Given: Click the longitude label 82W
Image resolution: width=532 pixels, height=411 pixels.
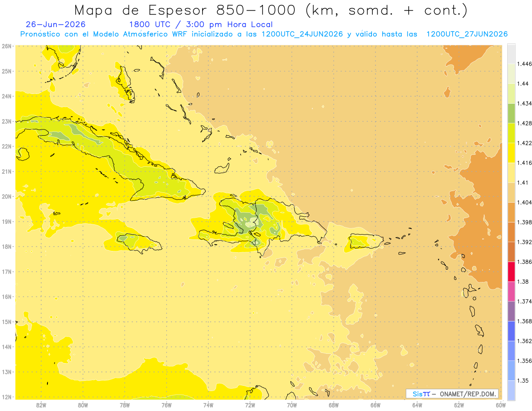Looking at the screenshot, I should click(x=41, y=405).
